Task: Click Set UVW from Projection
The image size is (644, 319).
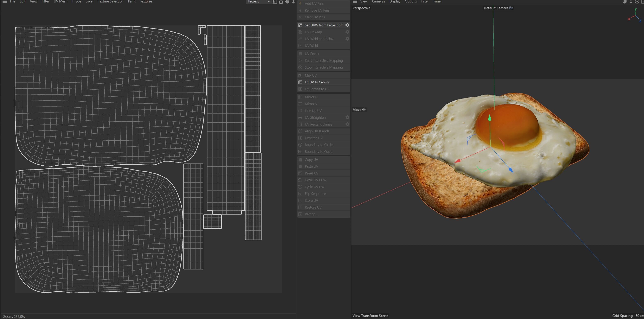Action: pyautogui.click(x=323, y=25)
